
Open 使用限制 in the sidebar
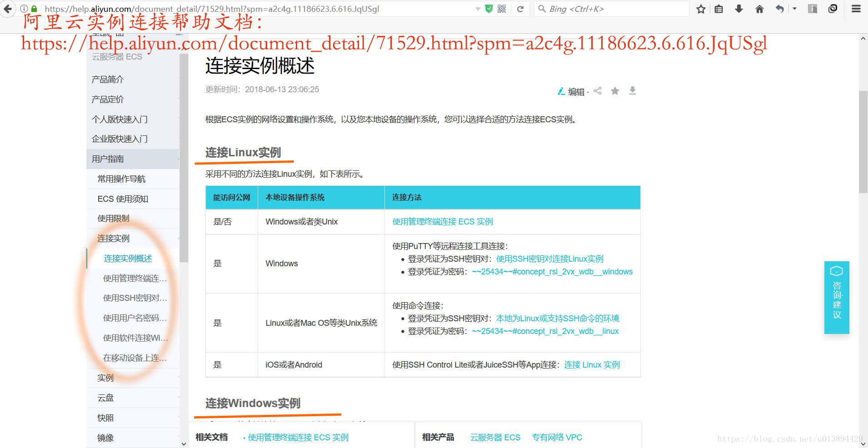[113, 219]
